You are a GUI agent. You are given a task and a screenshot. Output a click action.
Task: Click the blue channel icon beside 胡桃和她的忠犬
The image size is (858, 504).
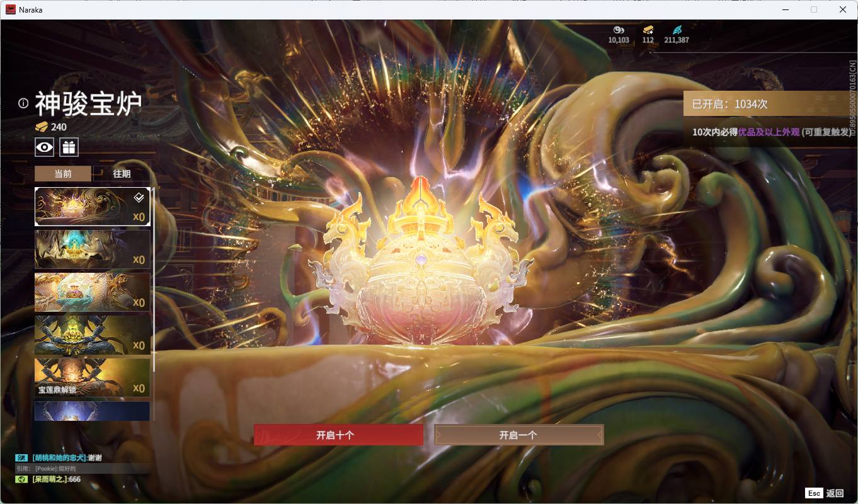point(21,458)
